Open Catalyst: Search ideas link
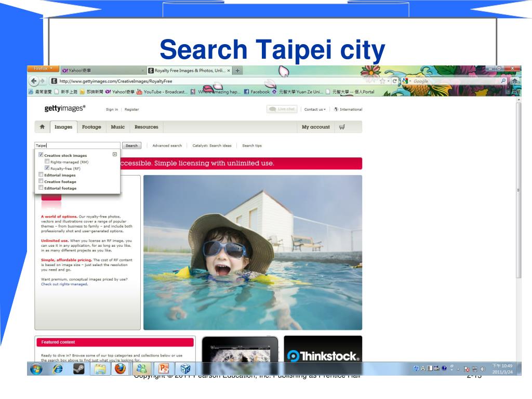The image size is (532, 399). click(x=212, y=145)
